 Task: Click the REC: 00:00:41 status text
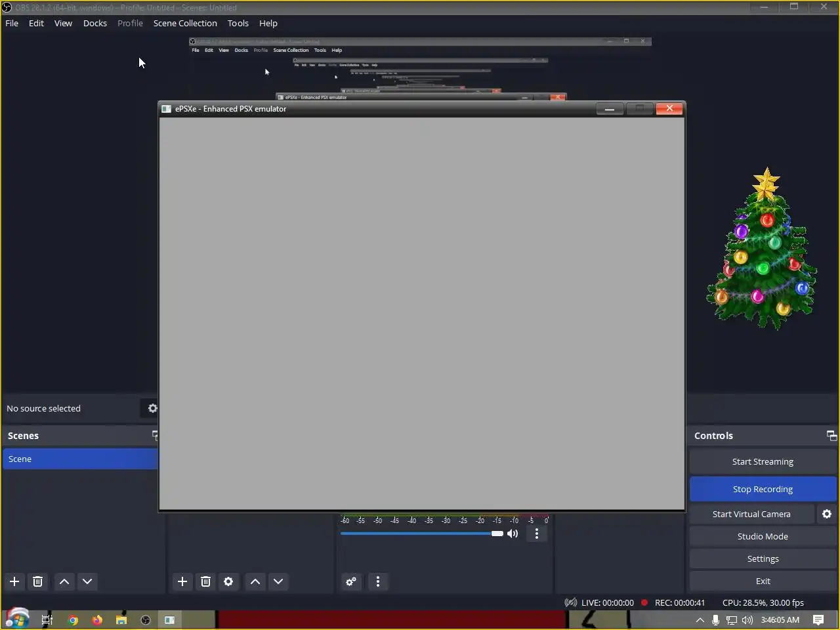coord(680,602)
